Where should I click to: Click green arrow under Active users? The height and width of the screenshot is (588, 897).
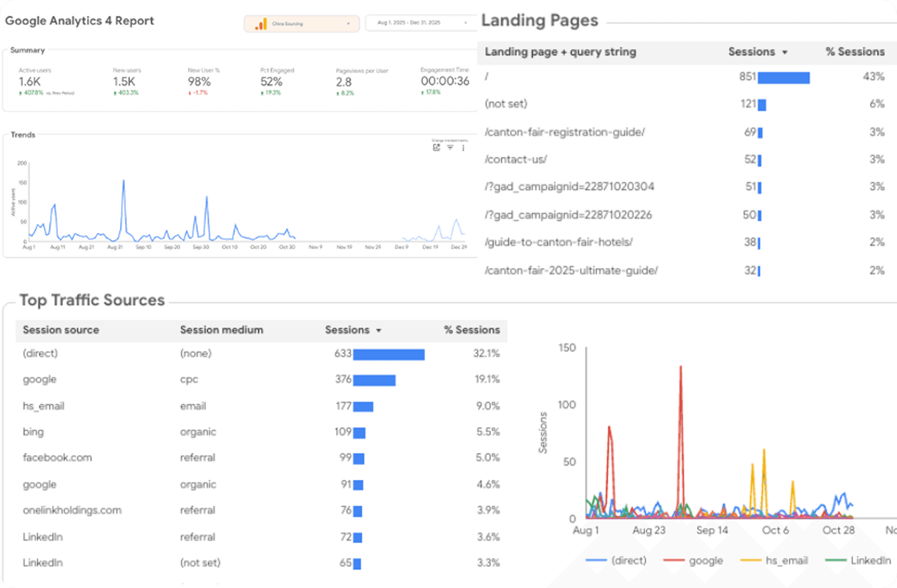click(x=20, y=93)
